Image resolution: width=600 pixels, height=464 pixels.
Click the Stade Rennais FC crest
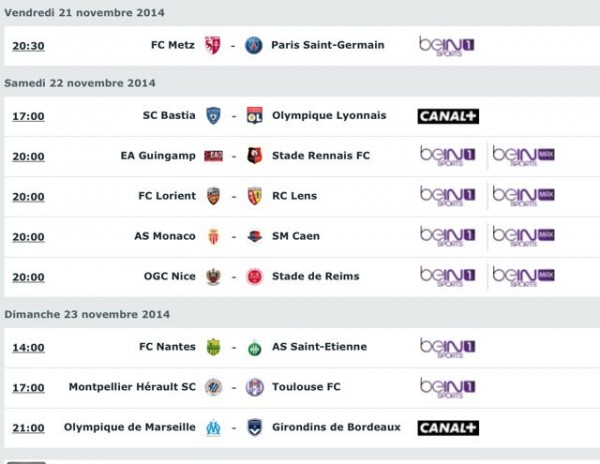pos(254,156)
